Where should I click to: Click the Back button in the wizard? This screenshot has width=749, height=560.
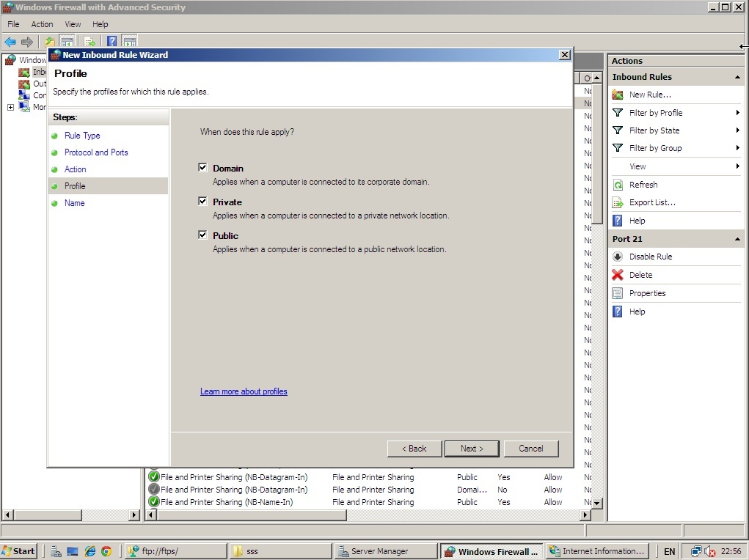[414, 449]
